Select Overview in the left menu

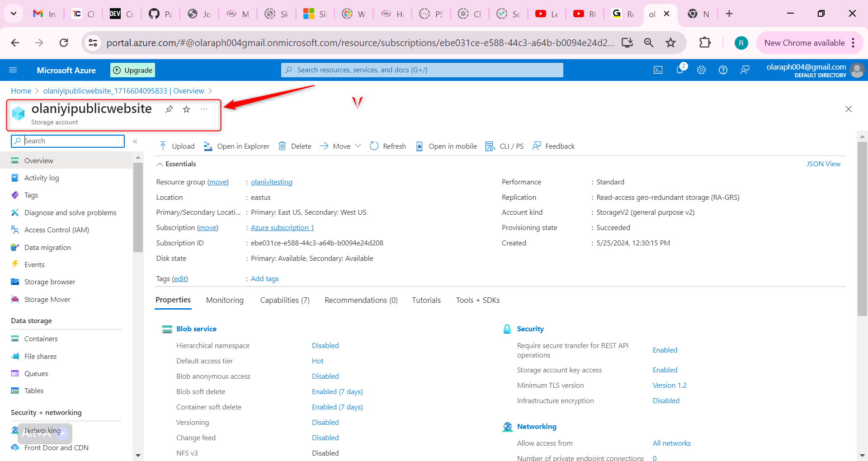[x=66, y=160]
